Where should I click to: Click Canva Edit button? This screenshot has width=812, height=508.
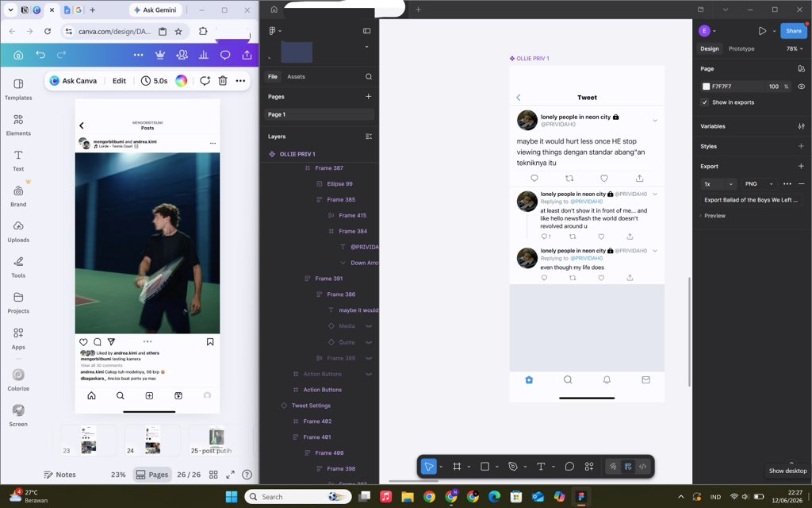coord(119,81)
